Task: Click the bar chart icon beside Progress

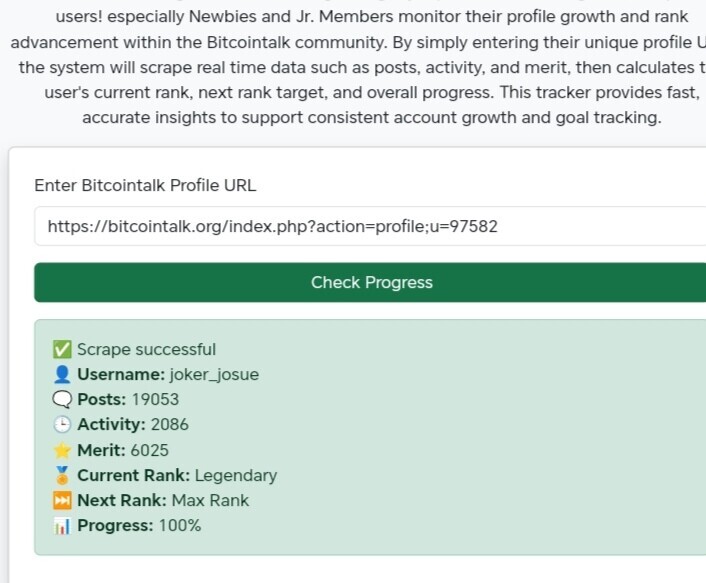Action: tap(62, 526)
